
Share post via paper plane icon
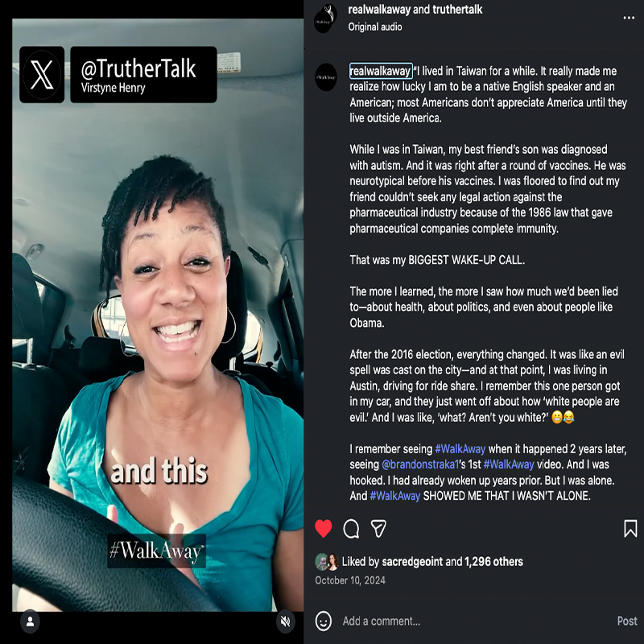pyautogui.click(x=378, y=529)
